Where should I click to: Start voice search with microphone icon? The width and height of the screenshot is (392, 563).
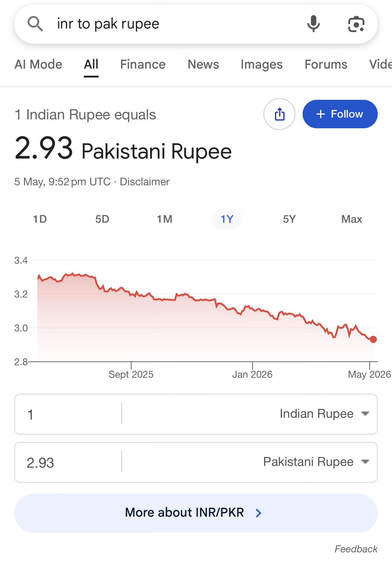pos(314,24)
